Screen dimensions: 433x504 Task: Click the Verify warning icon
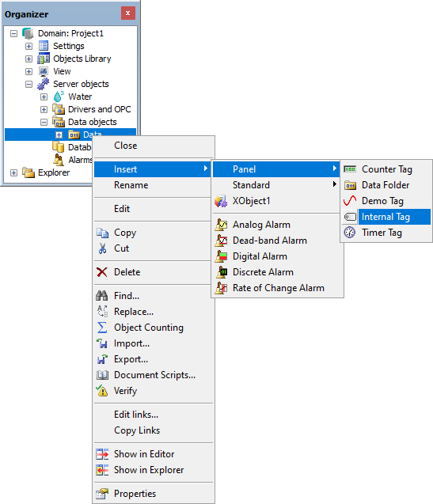[x=102, y=391]
